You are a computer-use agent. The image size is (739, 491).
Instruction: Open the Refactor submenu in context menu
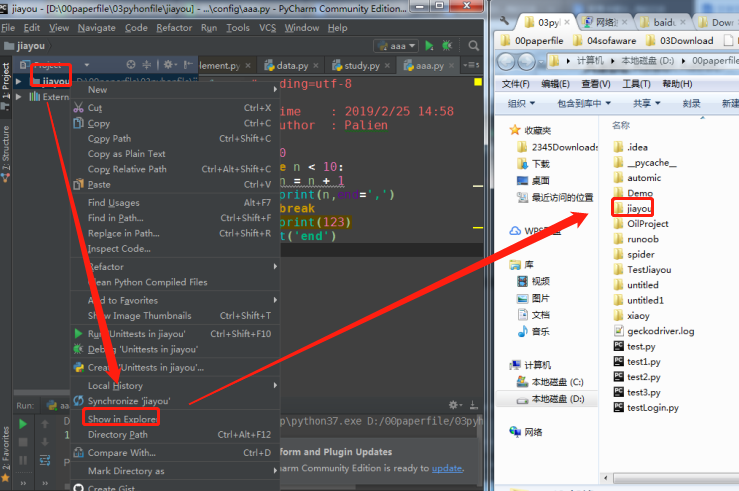coord(175,267)
